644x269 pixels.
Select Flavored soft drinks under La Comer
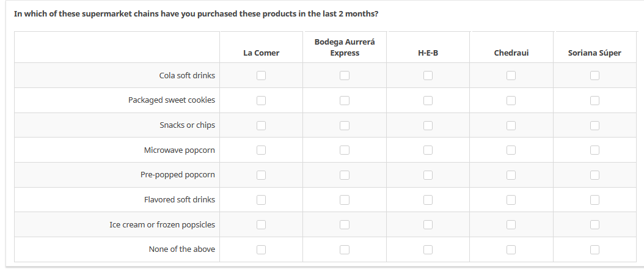coord(261,199)
